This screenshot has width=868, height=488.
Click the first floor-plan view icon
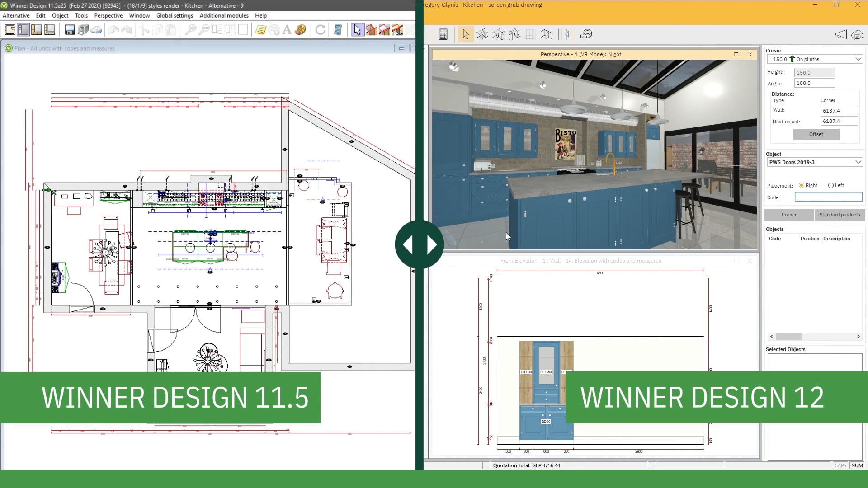10,30
